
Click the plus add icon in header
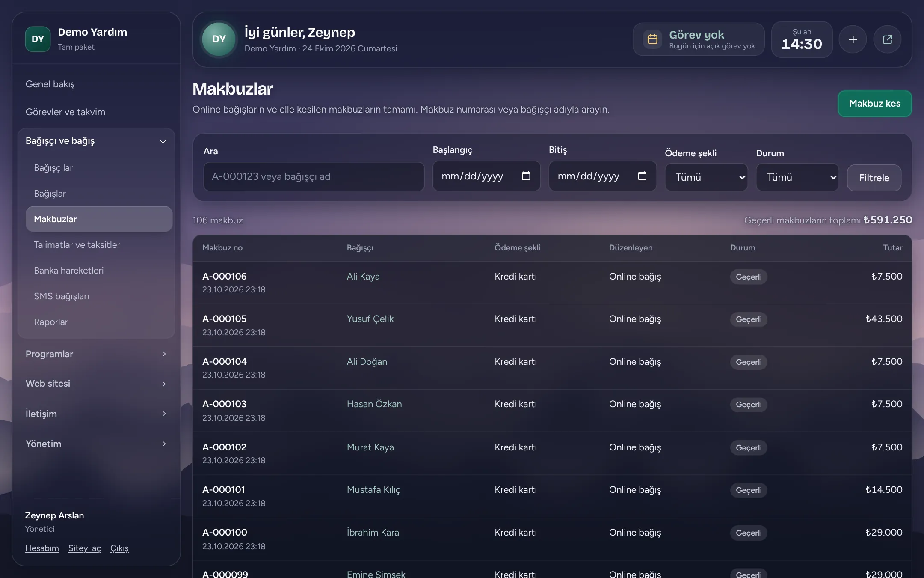click(853, 39)
